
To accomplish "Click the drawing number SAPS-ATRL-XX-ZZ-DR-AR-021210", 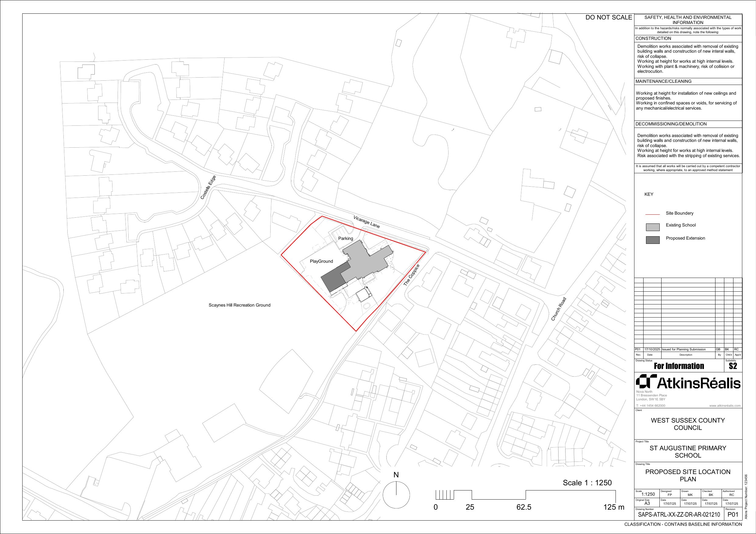I will point(679,515).
